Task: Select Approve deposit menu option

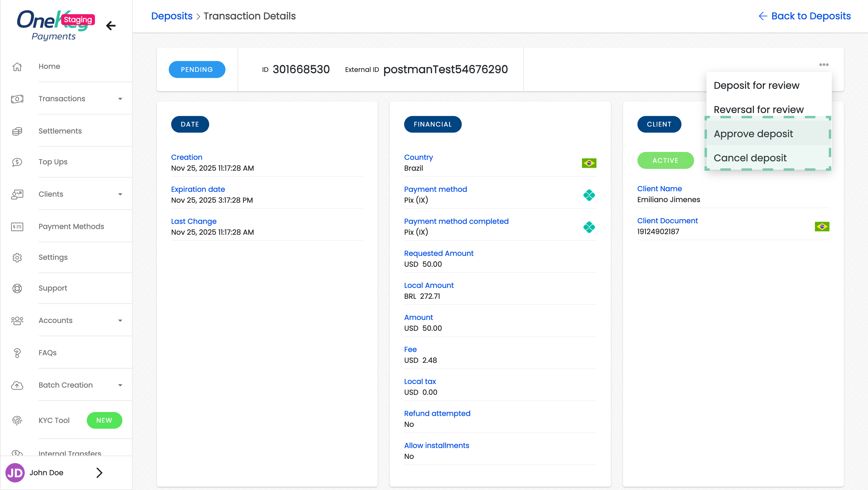Action: click(753, 134)
